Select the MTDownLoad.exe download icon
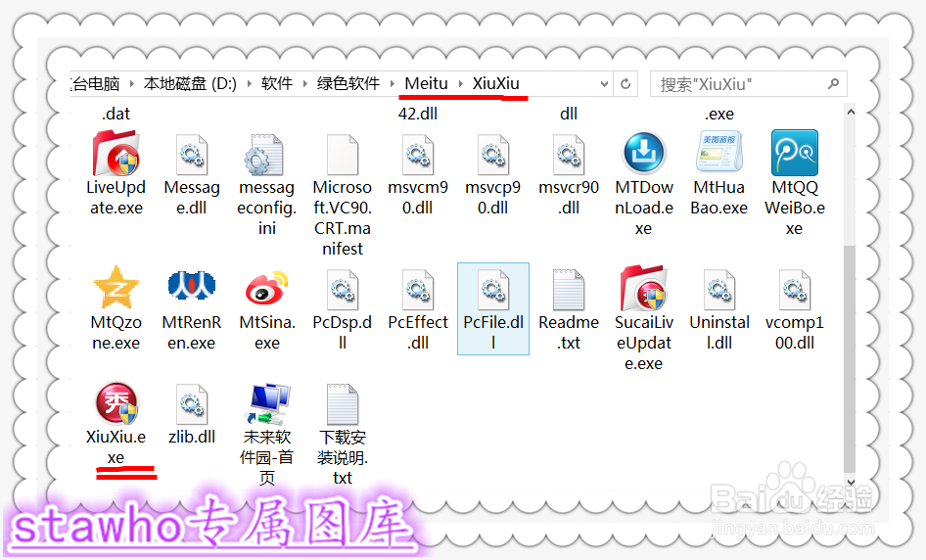Viewport: 926px width, 560px height. tap(644, 153)
